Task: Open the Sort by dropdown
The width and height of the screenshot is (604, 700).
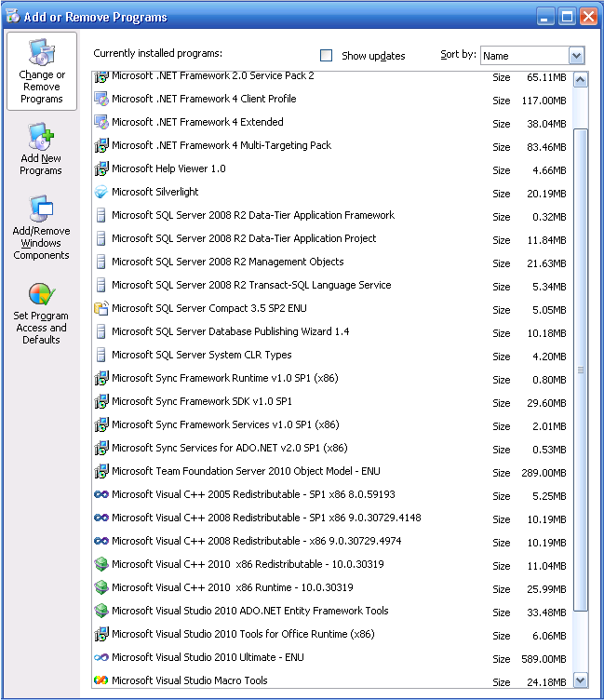Action: [x=576, y=56]
